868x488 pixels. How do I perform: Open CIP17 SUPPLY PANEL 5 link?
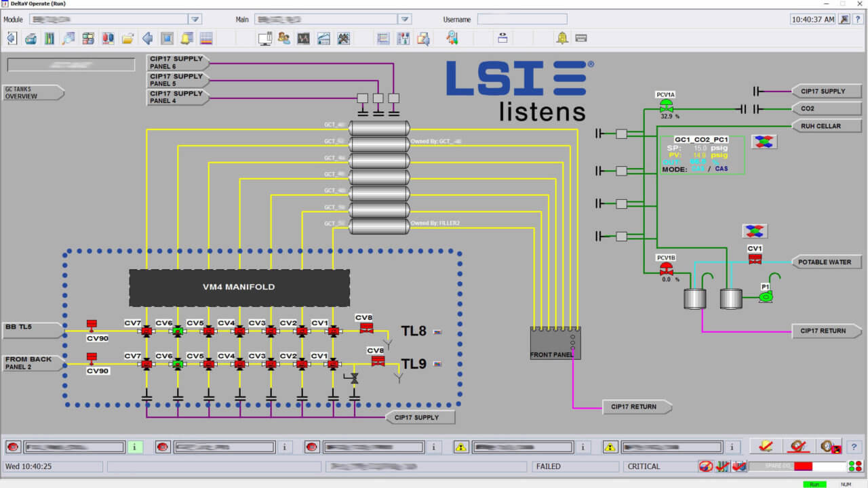tap(178, 80)
